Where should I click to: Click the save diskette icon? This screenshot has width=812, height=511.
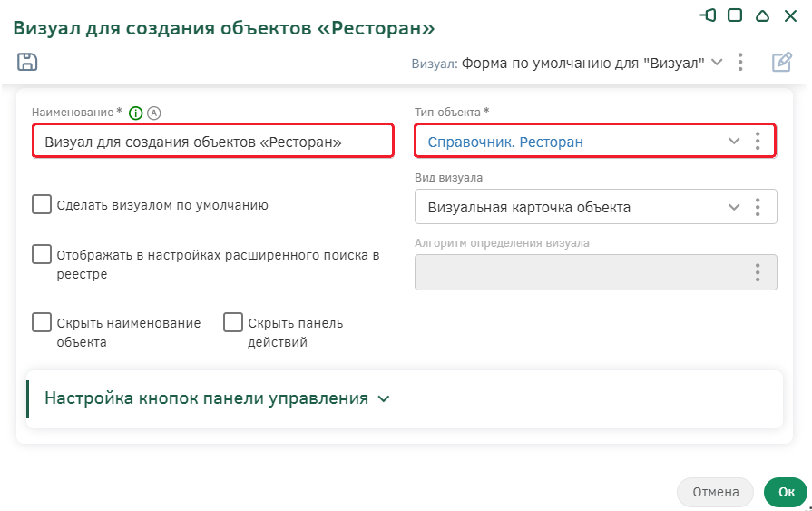(x=27, y=62)
